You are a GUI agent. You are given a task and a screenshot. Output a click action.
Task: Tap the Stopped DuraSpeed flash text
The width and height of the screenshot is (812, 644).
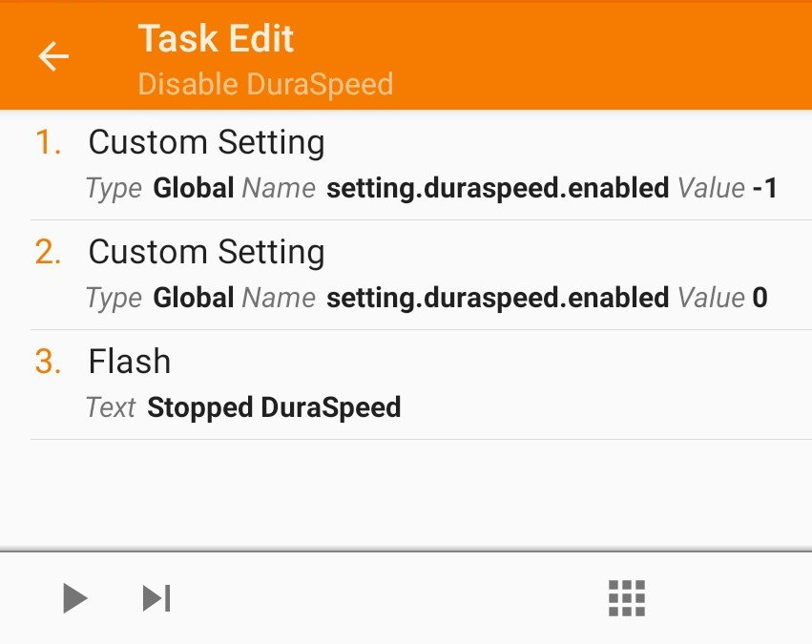(274, 407)
